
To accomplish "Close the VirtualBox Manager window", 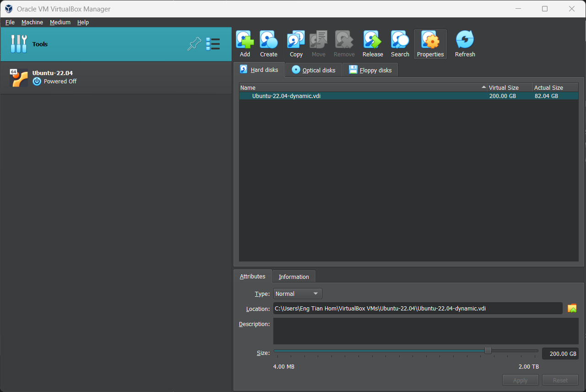I will pos(572,9).
